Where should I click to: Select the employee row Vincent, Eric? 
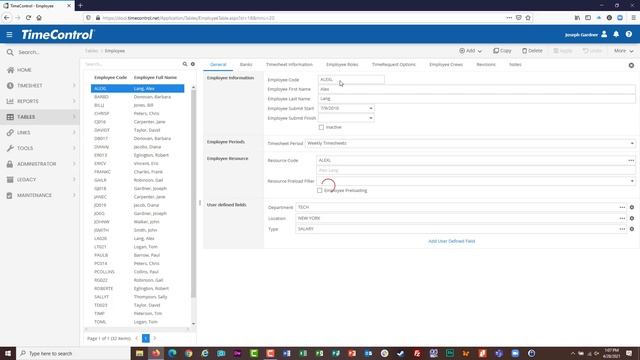138,163
